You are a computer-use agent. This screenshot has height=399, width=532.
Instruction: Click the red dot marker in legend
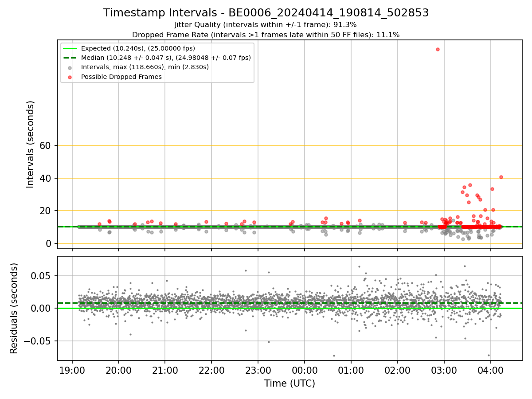point(70,77)
